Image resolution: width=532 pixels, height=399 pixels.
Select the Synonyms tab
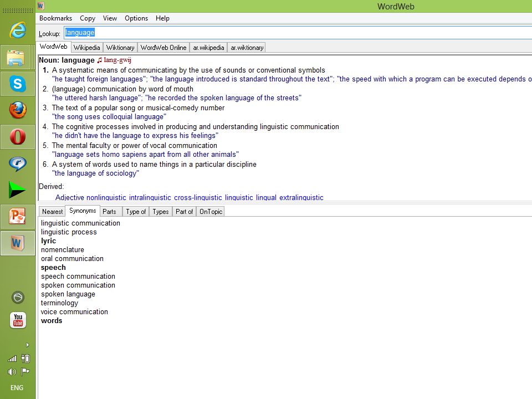click(x=83, y=211)
